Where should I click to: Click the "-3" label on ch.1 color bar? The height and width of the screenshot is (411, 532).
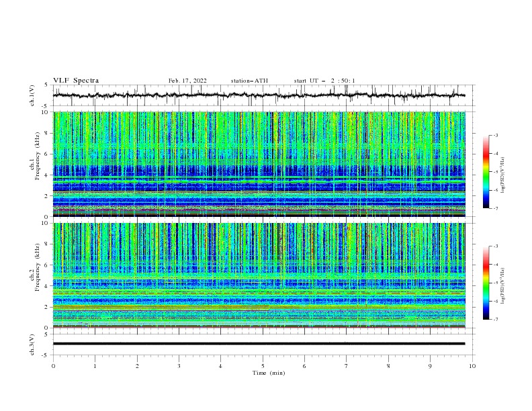click(496, 135)
